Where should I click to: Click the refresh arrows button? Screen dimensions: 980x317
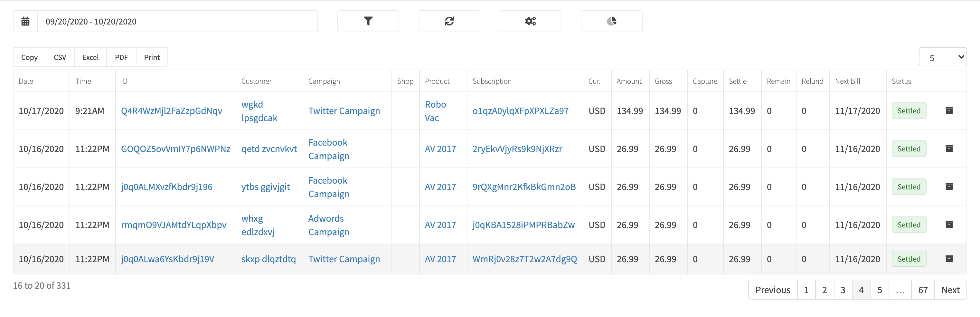tap(449, 21)
